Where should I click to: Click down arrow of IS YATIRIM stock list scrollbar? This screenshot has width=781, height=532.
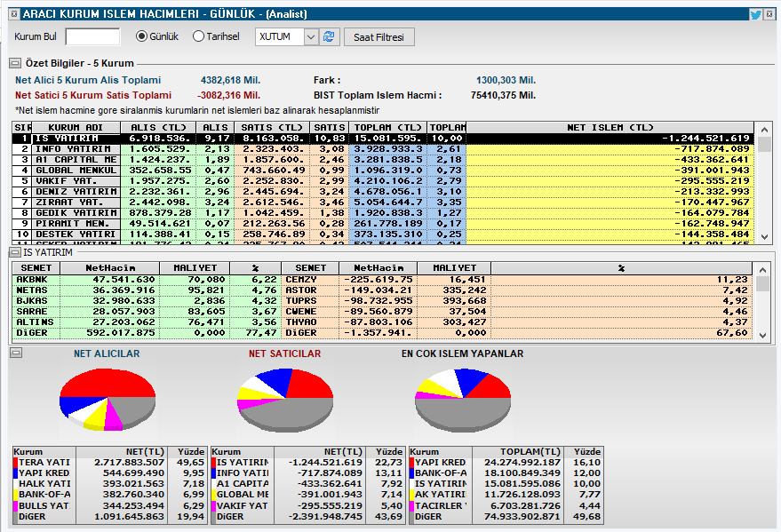pos(762,336)
